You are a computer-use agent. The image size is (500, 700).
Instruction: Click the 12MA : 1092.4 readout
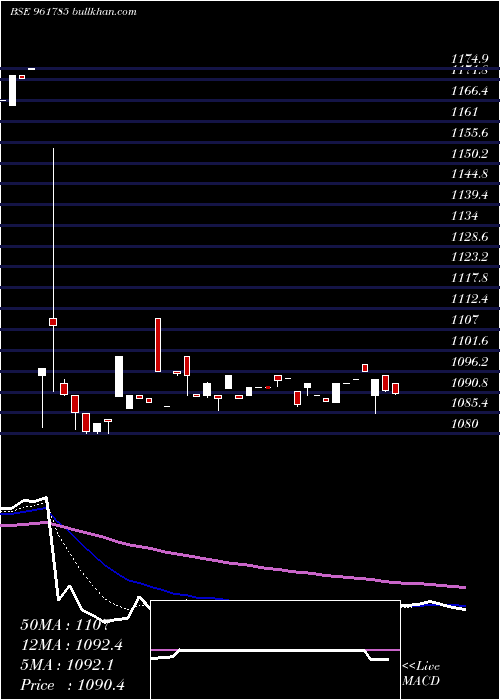71,645
